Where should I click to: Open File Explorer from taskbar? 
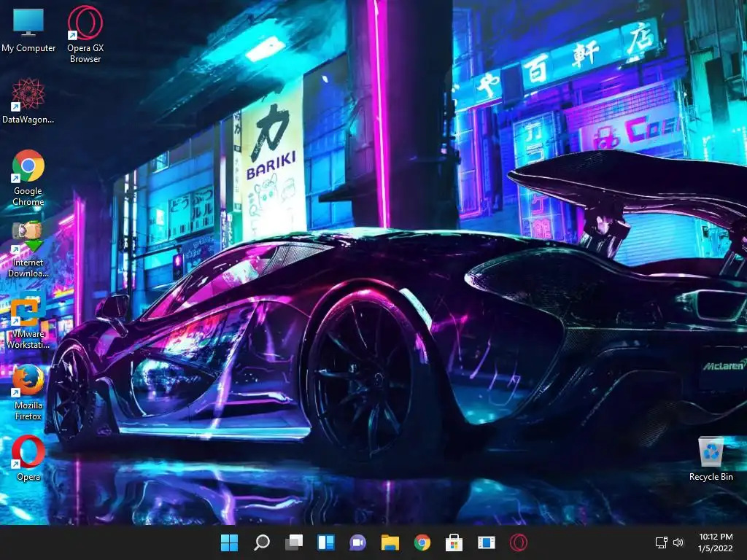(390, 542)
